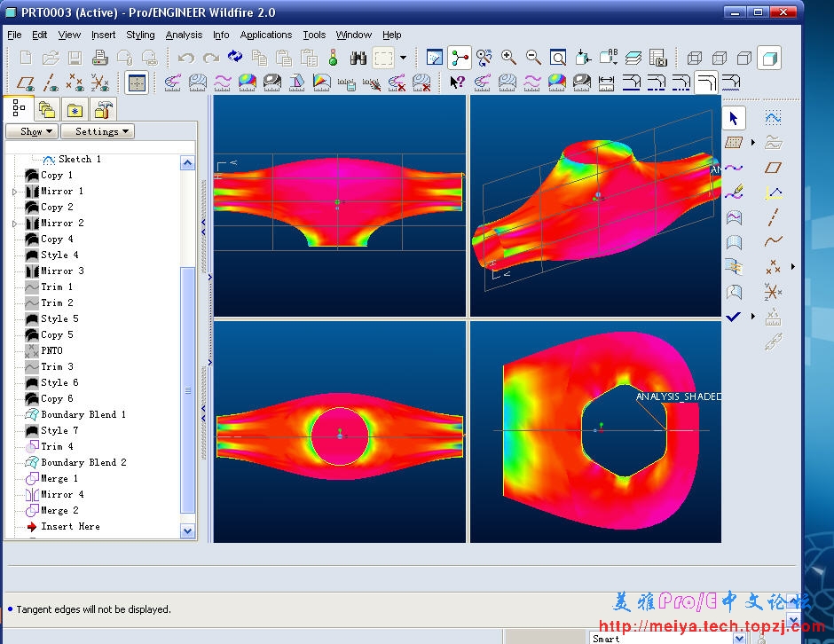The width and height of the screenshot is (834, 644).
Task: Toggle the four-view display mode
Action: point(137,83)
